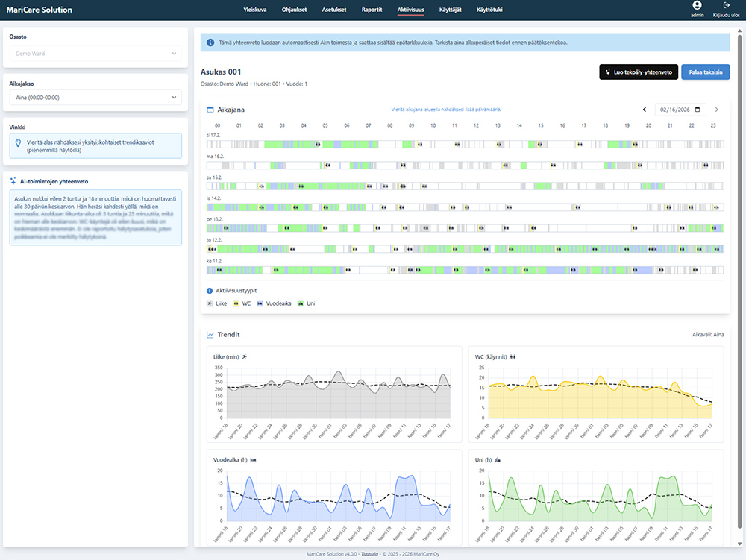Click the Palaa takaisin button
The image size is (746, 560).
coord(705,72)
